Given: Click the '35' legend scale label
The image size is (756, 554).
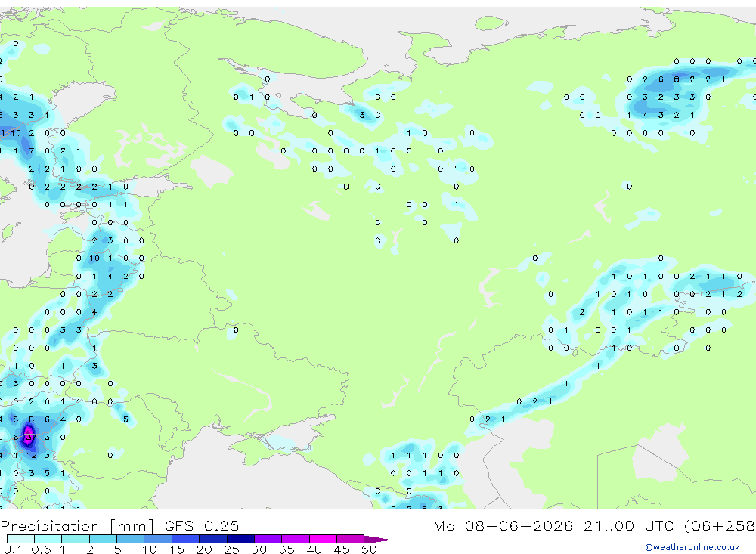Looking at the screenshot, I should pos(287,549).
